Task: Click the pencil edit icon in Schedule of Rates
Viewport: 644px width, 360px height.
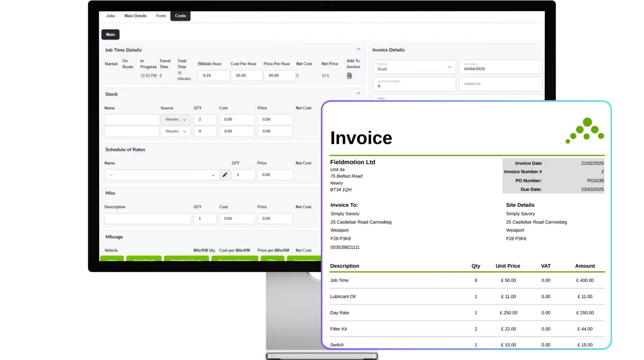Action: click(x=225, y=175)
